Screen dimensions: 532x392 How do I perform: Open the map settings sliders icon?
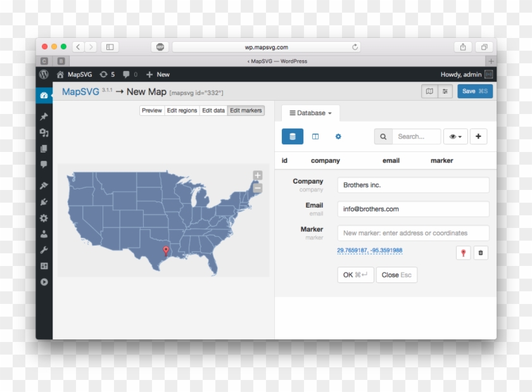coord(446,91)
